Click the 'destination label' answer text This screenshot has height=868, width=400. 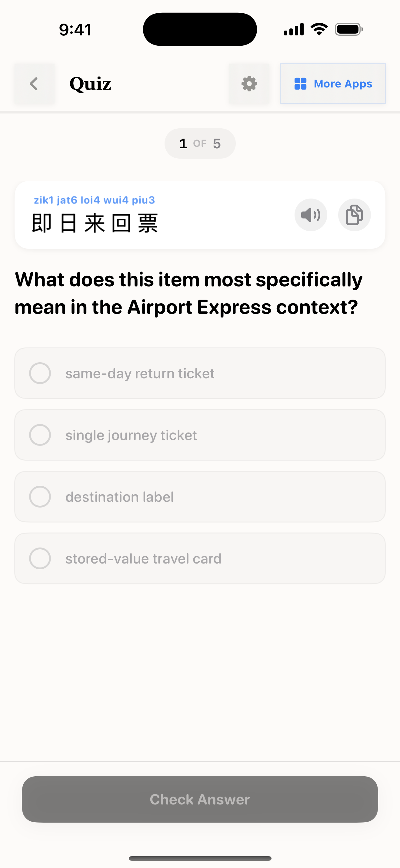pos(119,497)
